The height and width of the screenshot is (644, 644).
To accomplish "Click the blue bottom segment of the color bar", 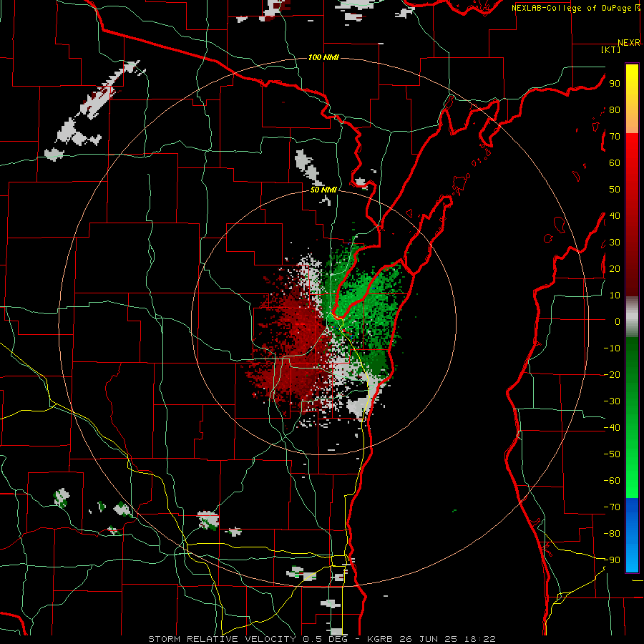I will pos(632,535).
